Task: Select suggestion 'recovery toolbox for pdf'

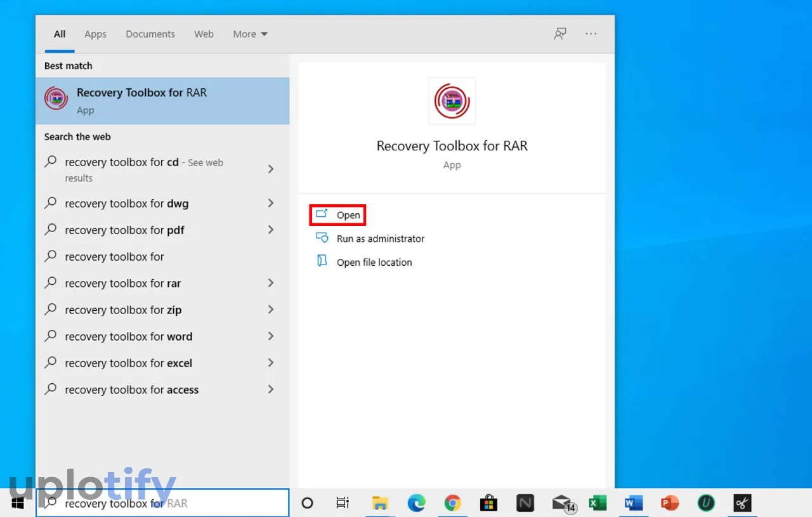Action: click(162, 230)
